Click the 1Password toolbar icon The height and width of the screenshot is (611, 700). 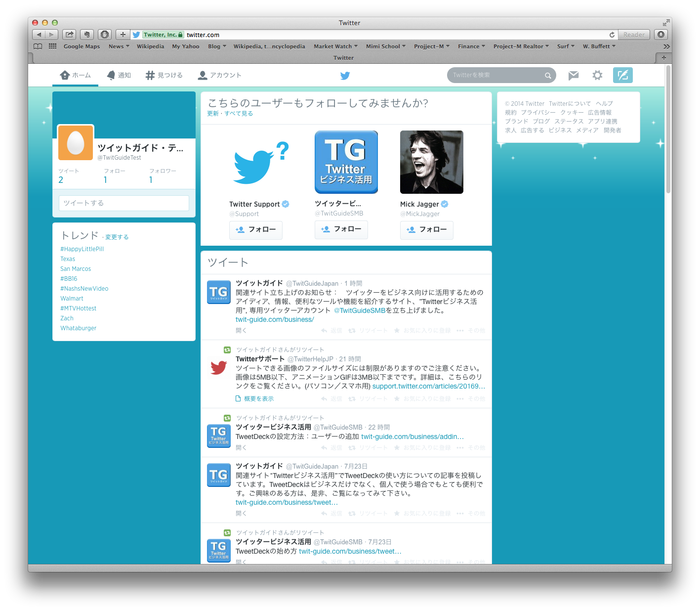click(105, 35)
